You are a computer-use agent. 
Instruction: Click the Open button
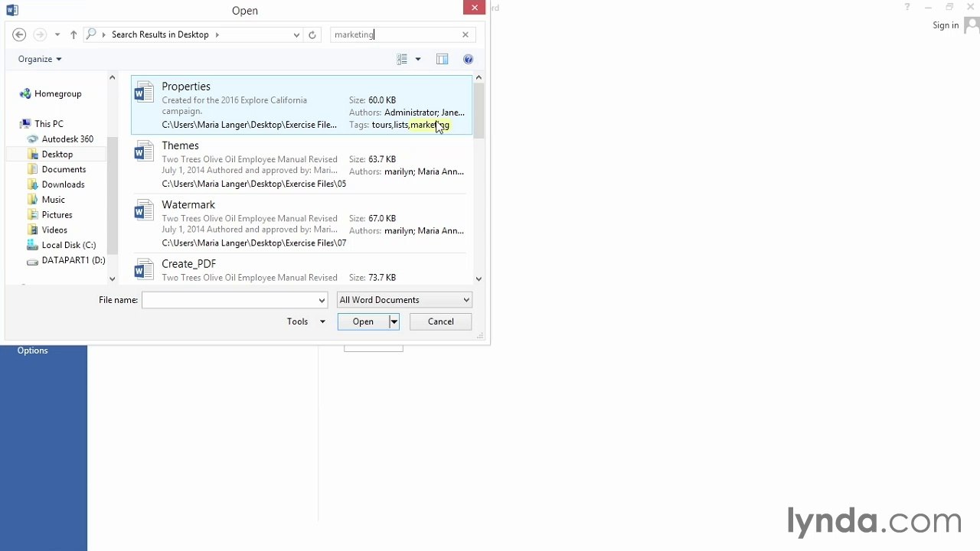coord(363,321)
